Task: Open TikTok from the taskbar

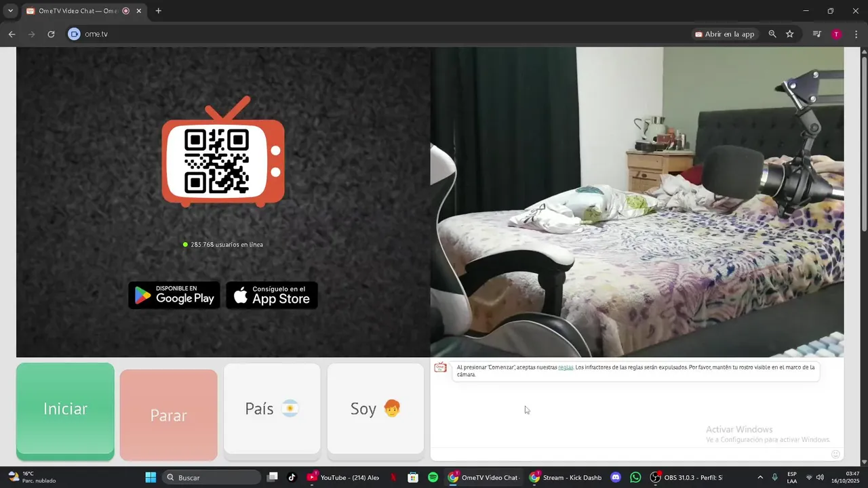Action: (292, 477)
